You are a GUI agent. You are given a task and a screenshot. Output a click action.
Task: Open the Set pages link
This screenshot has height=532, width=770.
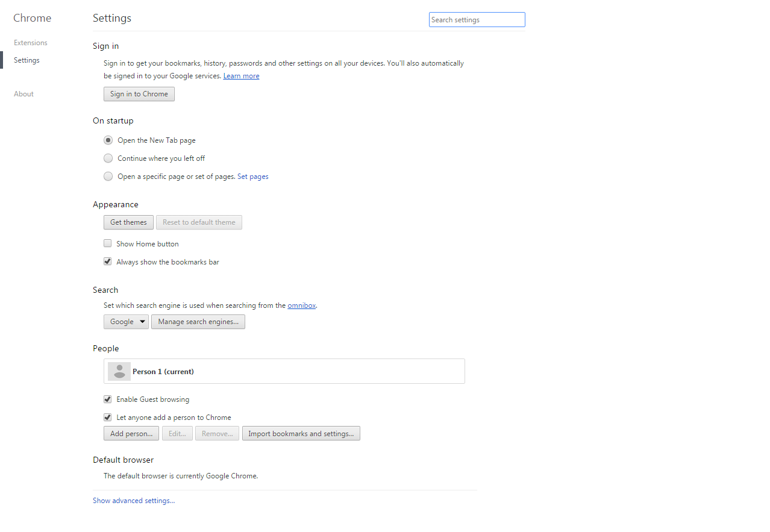coord(253,177)
